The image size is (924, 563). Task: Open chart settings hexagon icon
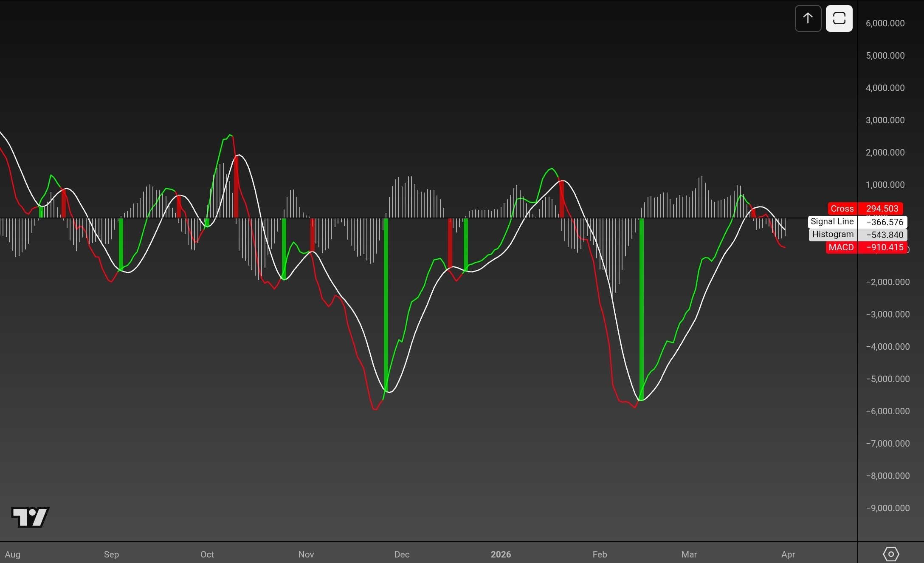pyautogui.click(x=891, y=554)
